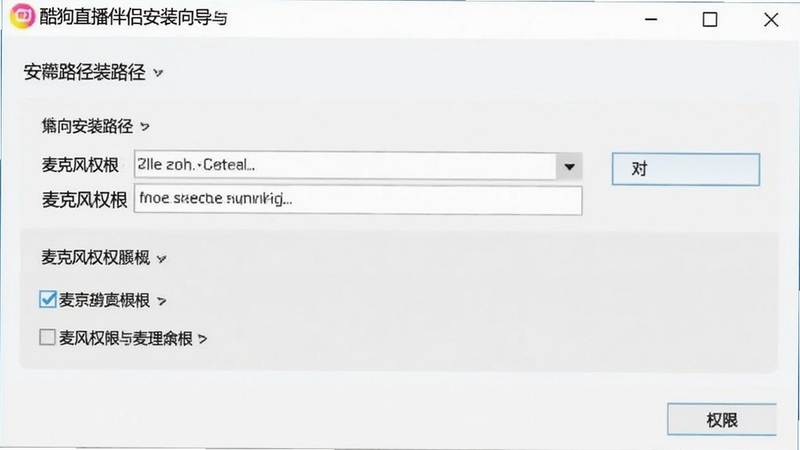
Task: Enable the unchecked 麦风权限 checkbox
Action: [x=47, y=337]
